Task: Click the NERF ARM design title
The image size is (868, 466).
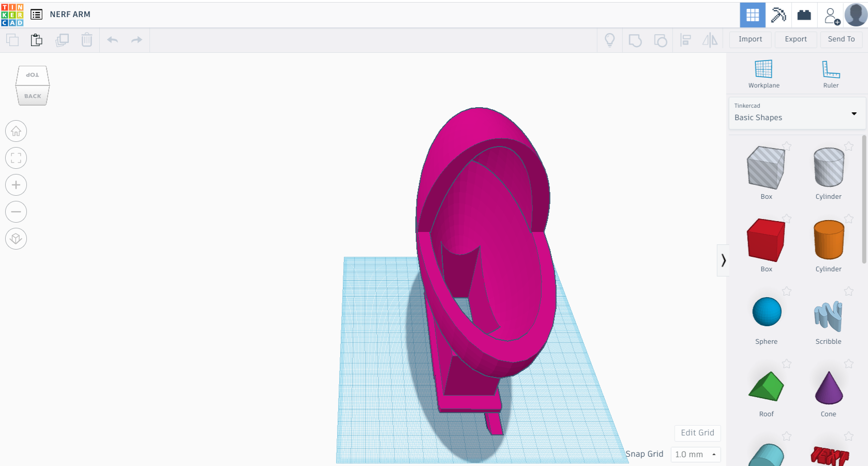Action: (x=70, y=14)
